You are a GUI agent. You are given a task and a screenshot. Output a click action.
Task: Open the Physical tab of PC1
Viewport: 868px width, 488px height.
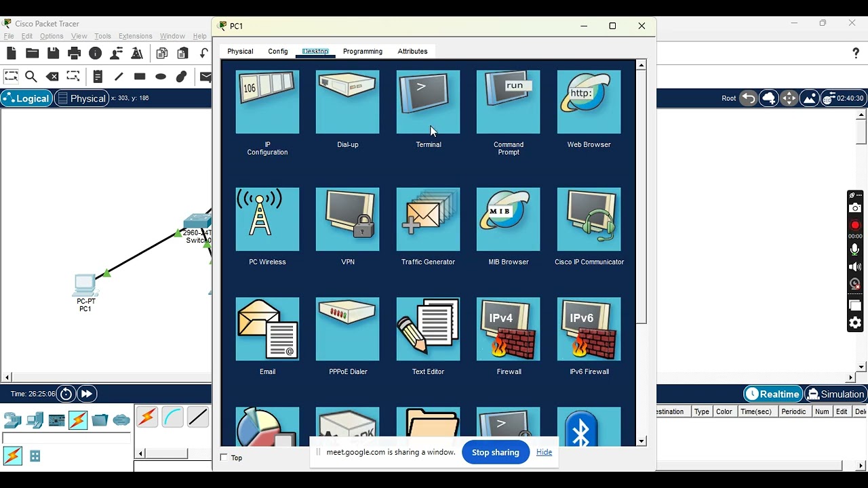point(240,52)
